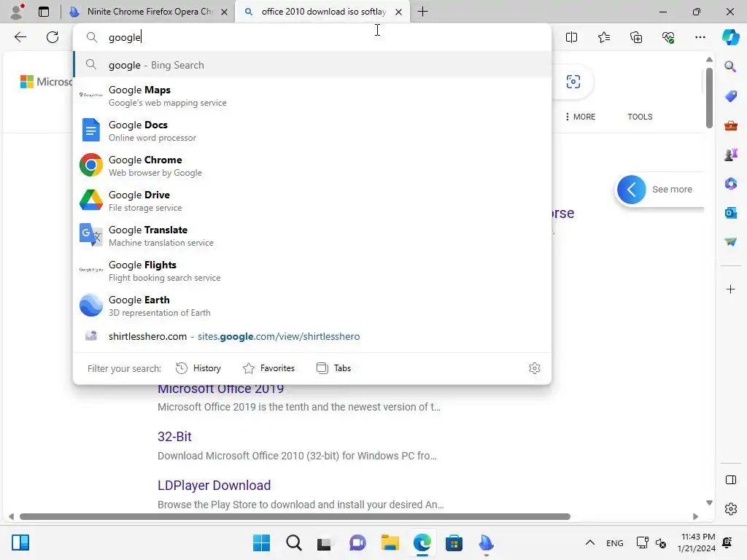The image size is (747, 560).
Task: Reload the current page
Action: click(x=53, y=37)
